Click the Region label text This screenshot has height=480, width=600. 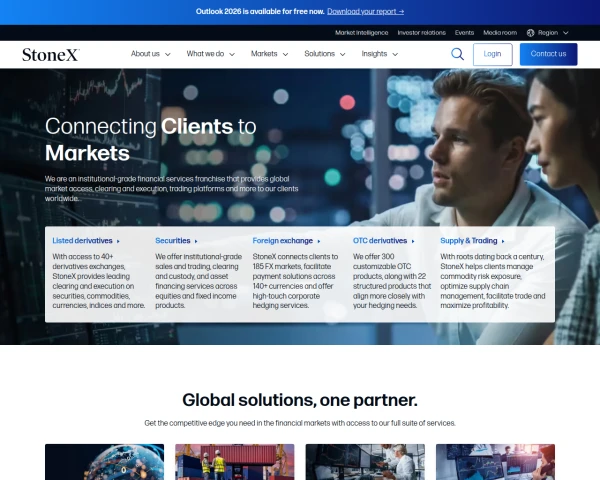548,33
